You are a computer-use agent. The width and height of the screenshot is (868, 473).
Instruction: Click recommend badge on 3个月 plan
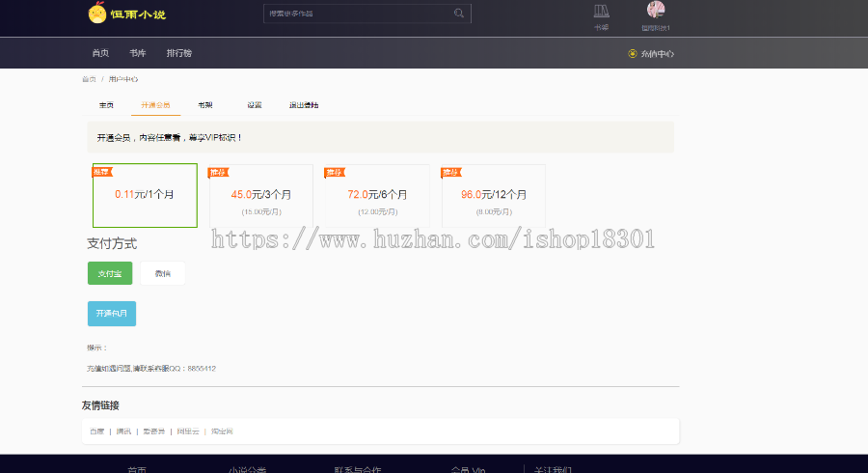(218, 172)
